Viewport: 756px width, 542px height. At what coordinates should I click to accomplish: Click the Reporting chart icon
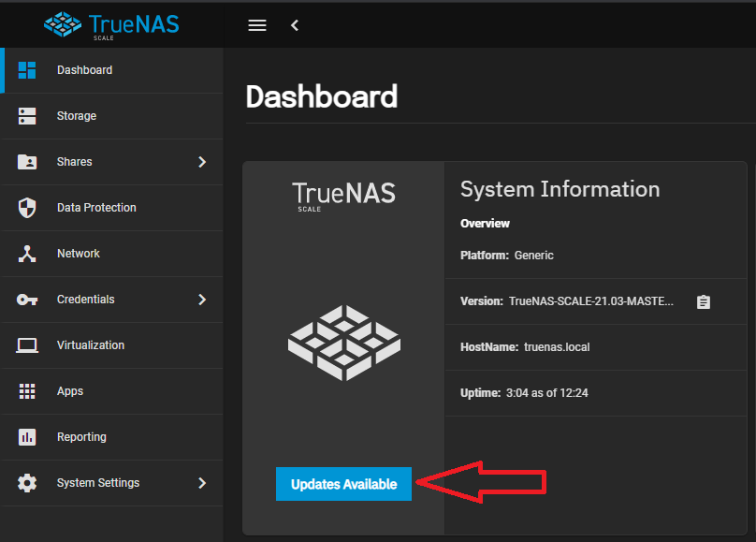point(27,437)
